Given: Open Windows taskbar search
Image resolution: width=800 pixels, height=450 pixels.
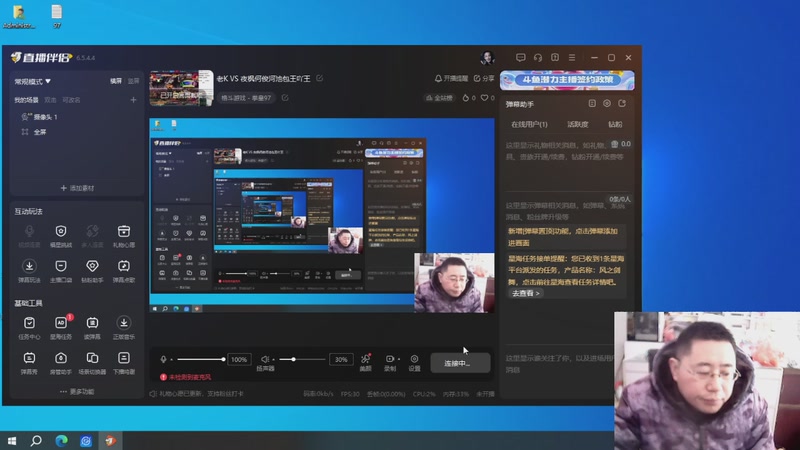Looking at the screenshot, I should click(36, 441).
